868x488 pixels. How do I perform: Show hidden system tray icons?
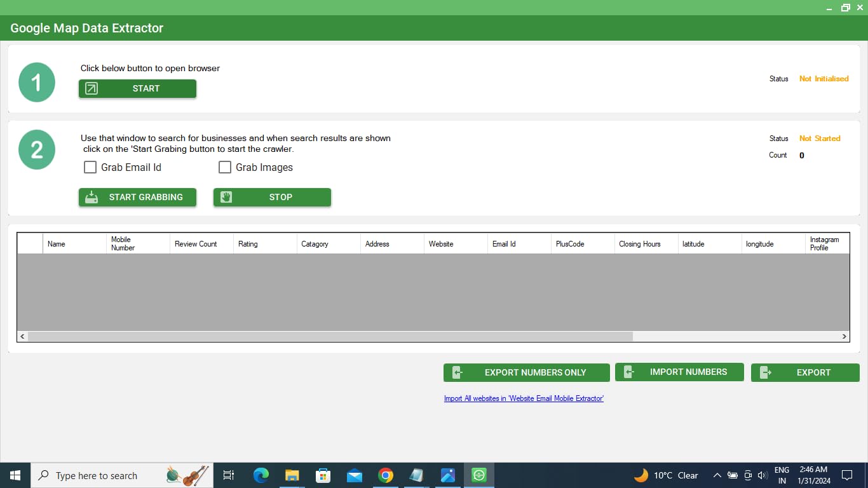pos(717,475)
